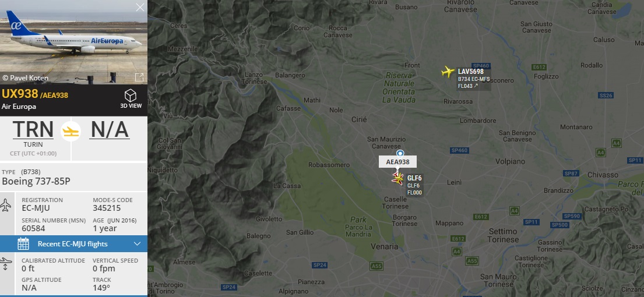Click the calendar icon for recent flights
The height and width of the screenshot is (297, 644).
tap(23, 243)
